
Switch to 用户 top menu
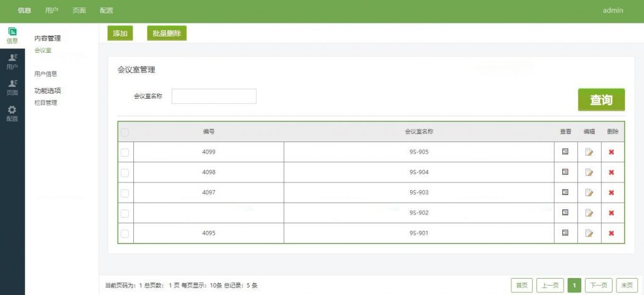tap(52, 11)
